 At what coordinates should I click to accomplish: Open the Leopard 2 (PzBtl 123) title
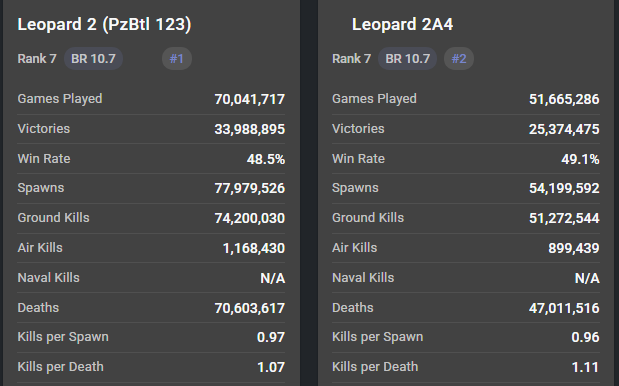pyautogui.click(x=104, y=24)
